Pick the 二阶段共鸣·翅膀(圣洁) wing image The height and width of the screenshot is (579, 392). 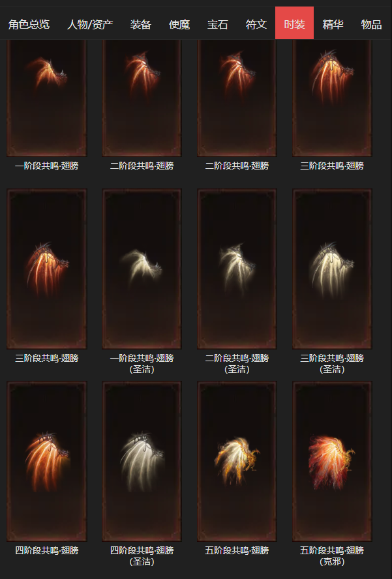[237, 269]
